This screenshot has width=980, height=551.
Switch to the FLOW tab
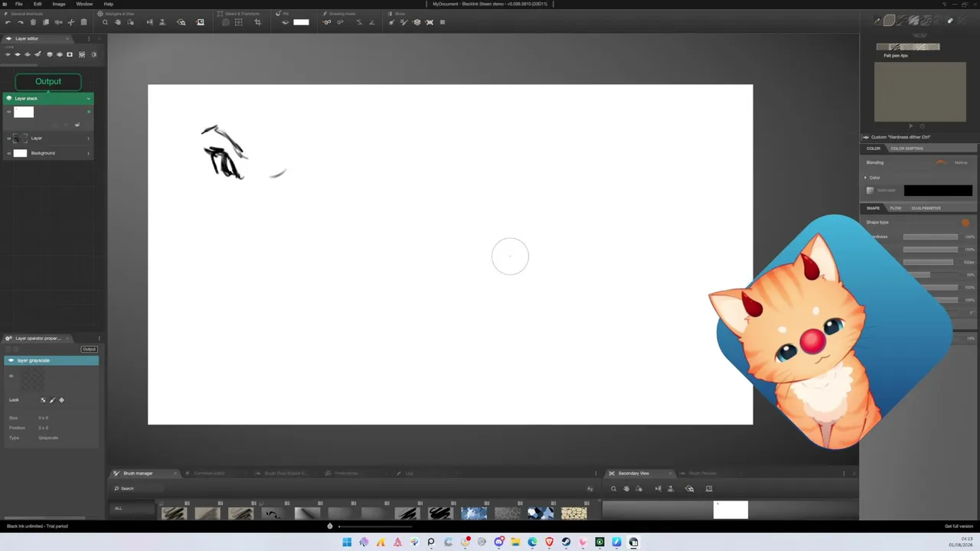click(x=895, y=208)
